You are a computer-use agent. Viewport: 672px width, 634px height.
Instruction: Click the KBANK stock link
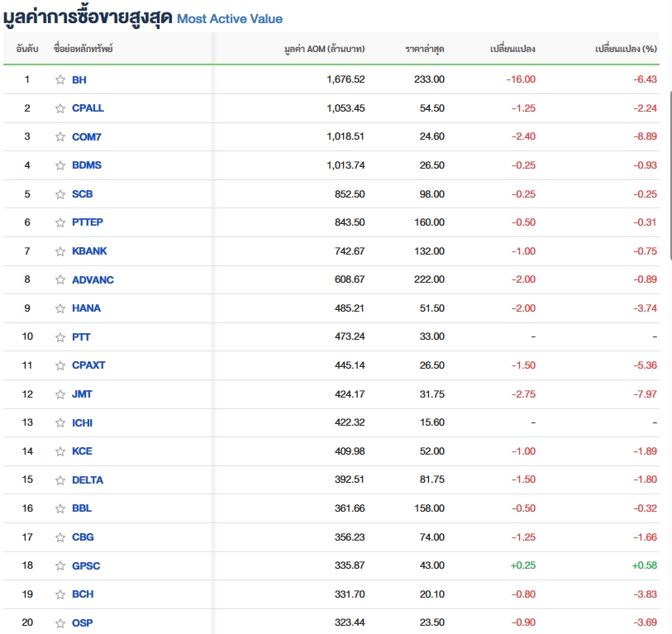89,250
